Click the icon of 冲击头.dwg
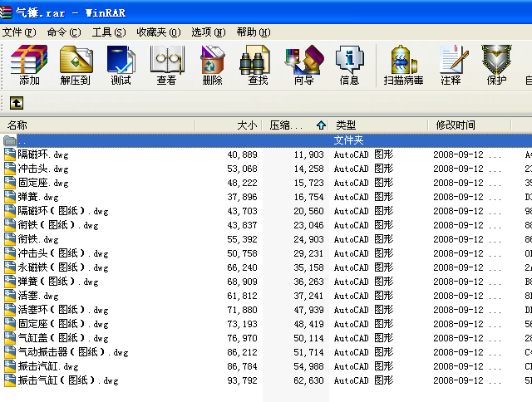The width and height of the screenshot is (532, 402). coord(10,169)
